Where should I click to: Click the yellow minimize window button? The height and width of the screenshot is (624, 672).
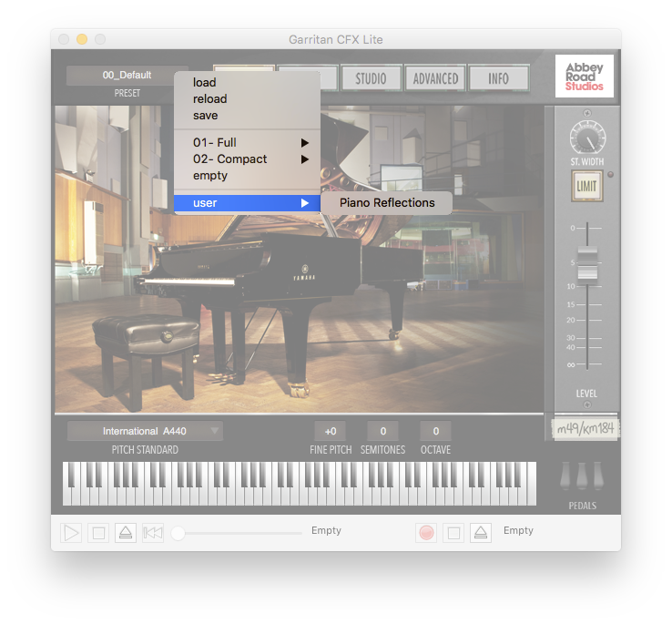82,39
